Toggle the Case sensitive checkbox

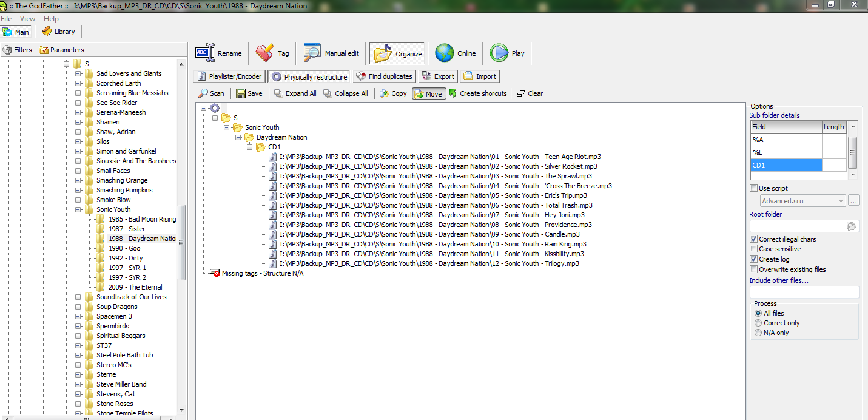pyautogui.click(x=754, y=249)
